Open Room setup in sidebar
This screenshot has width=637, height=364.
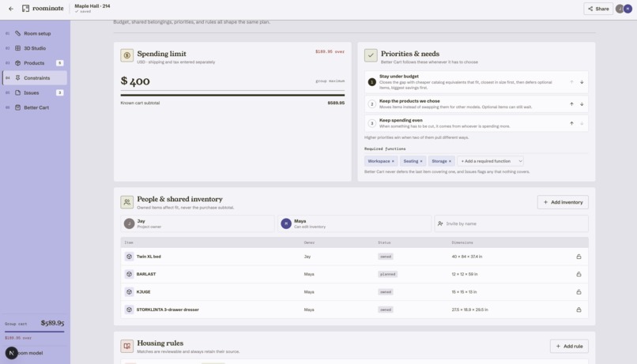coord(35,33)
